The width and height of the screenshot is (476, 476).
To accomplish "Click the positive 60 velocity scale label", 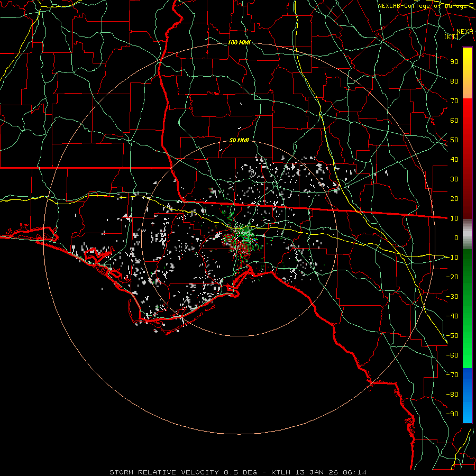I will [x=454, y=121].
